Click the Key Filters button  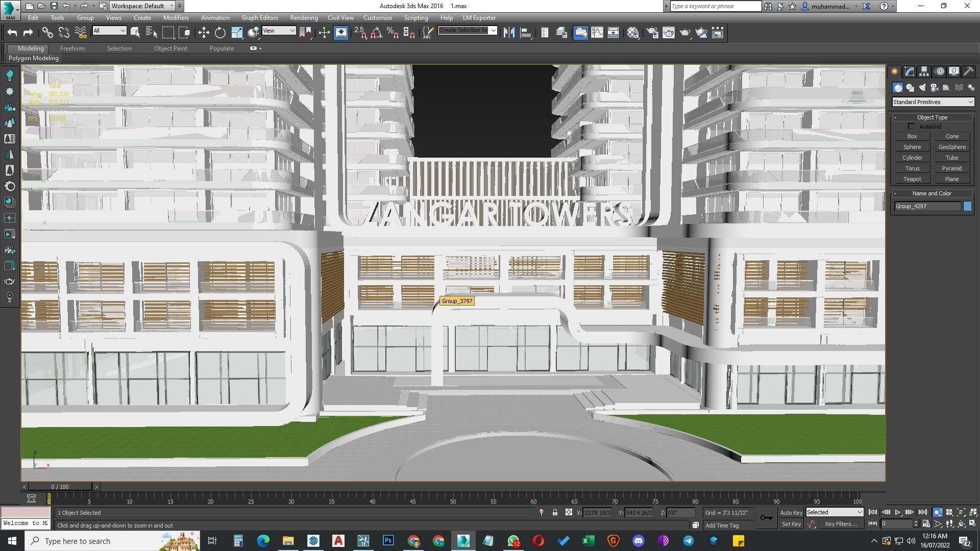click(x=841, y=524)
